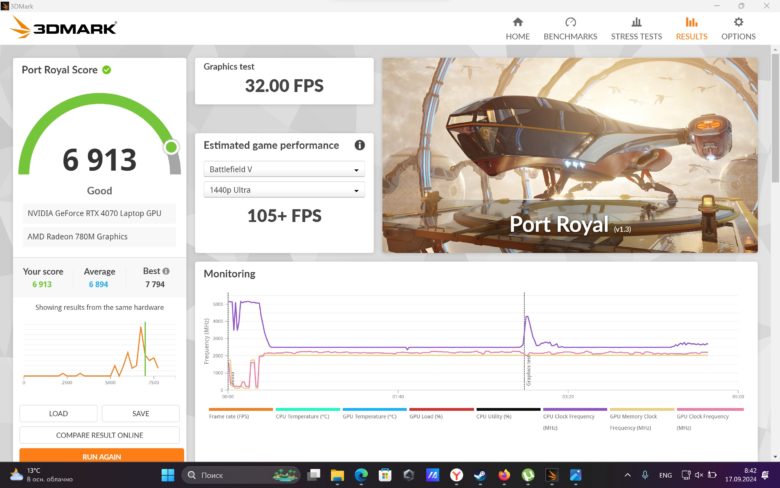This screenshot has width=780, height=488.
Task: Click the average score 6 894
Action: (x=98, y=285)
